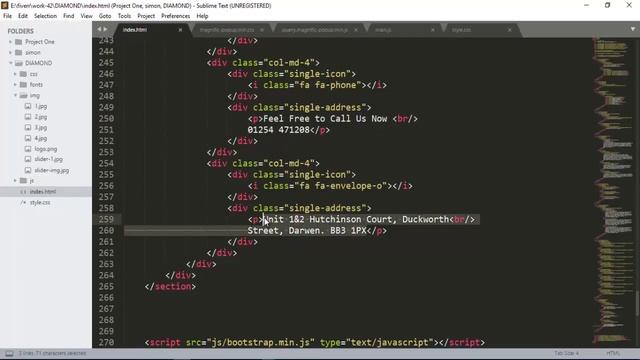Close the index.html tab
Screen dimensions: 640x360
(x=180, y=30)
